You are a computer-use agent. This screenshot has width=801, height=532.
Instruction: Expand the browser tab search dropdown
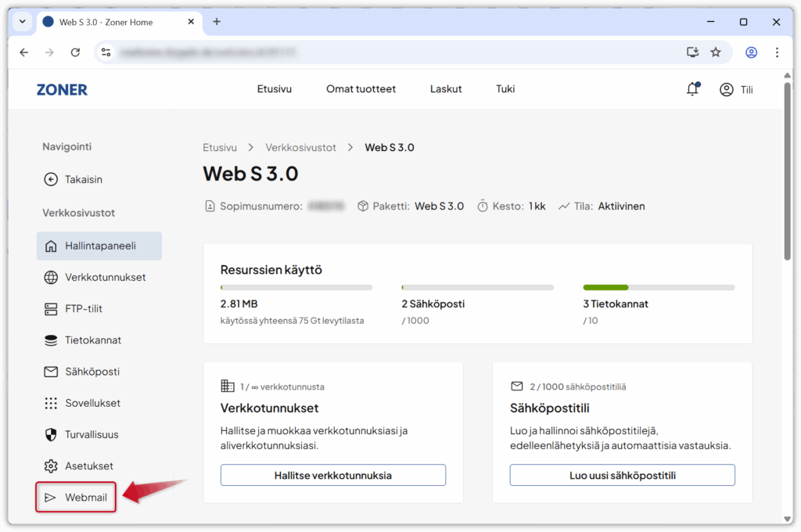(x=22, y=22)
